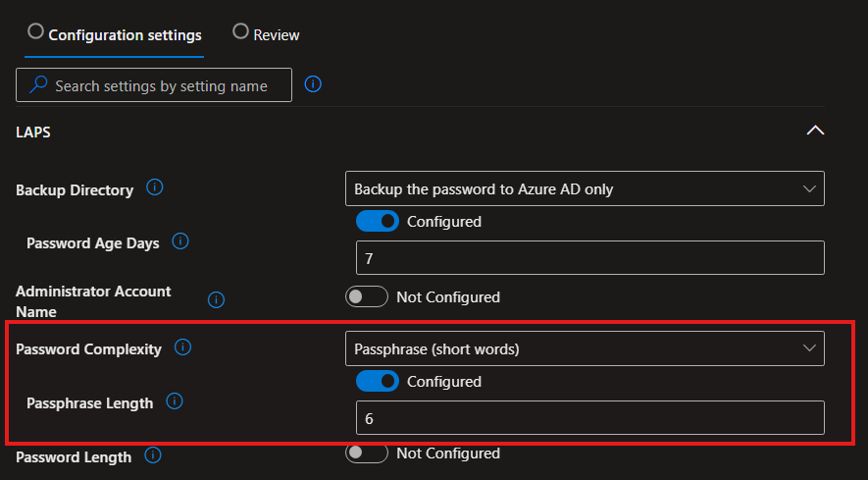The height and width of the screenshot is (480, 868).
Task: Enable the Password Length toggle
Action: point(367,453)
